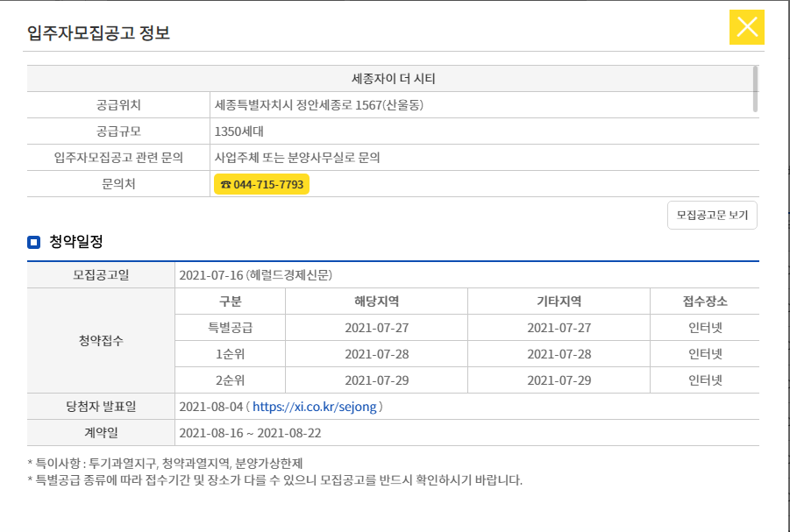790x532 pixels.
Task: Click the vertical scrollbar of the info table
Action: pyautogui.click(x=755, y=89)
